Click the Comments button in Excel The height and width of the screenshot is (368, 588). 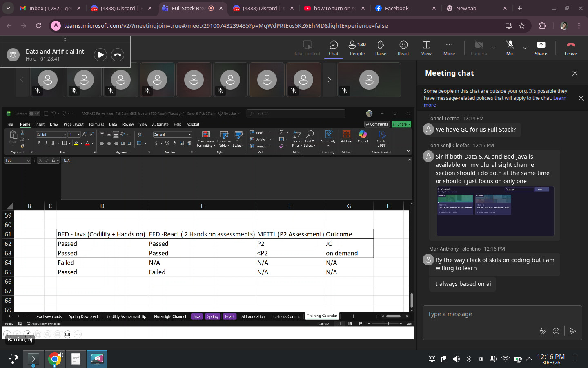click(x=376, y=124)
